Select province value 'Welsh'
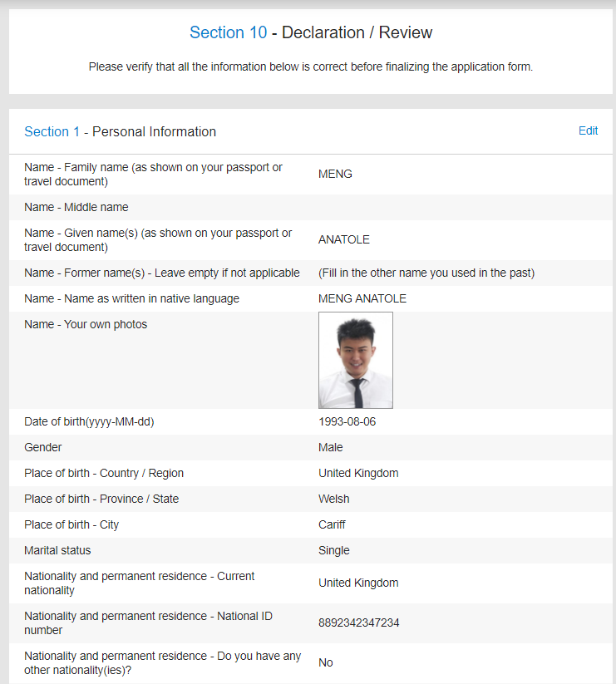 pyautogui.click(x=333, y=499)
